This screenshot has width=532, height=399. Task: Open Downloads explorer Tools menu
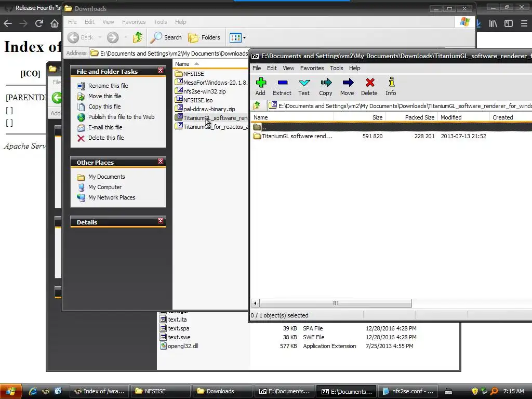click(161, 22)
